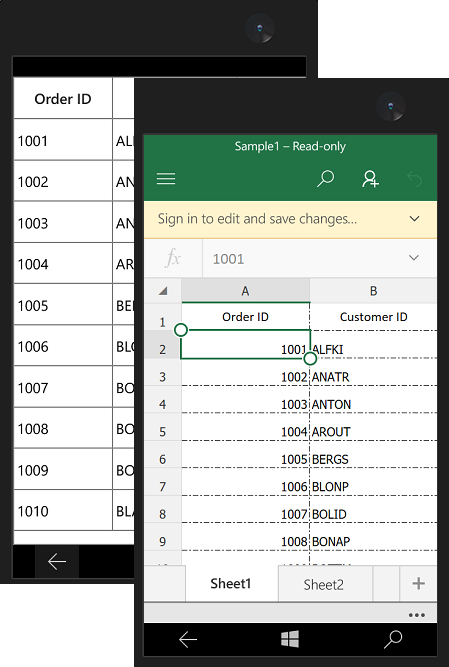449x667 pixels.
Task: Expand the sign-in notification chevron
Action: (414, 219)
